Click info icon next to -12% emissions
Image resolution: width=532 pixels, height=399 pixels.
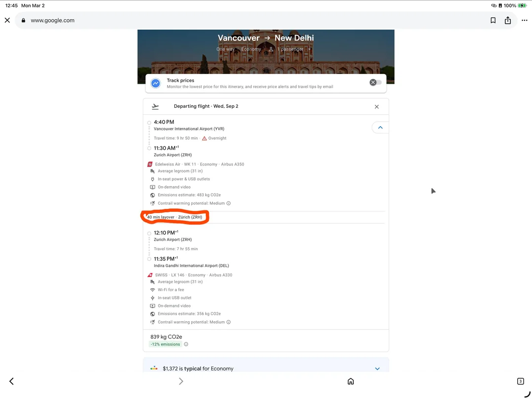point(186,344)
